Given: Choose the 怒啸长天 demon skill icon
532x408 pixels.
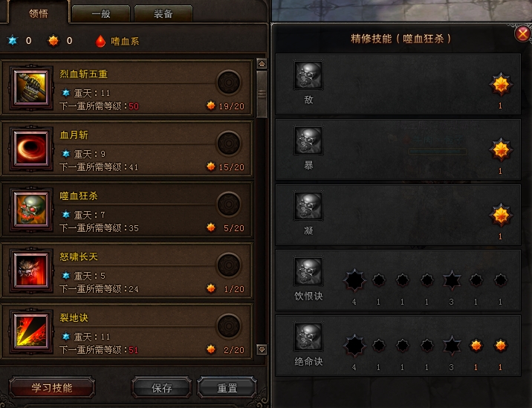Looking at the screenshot, I should click(31, 271).
